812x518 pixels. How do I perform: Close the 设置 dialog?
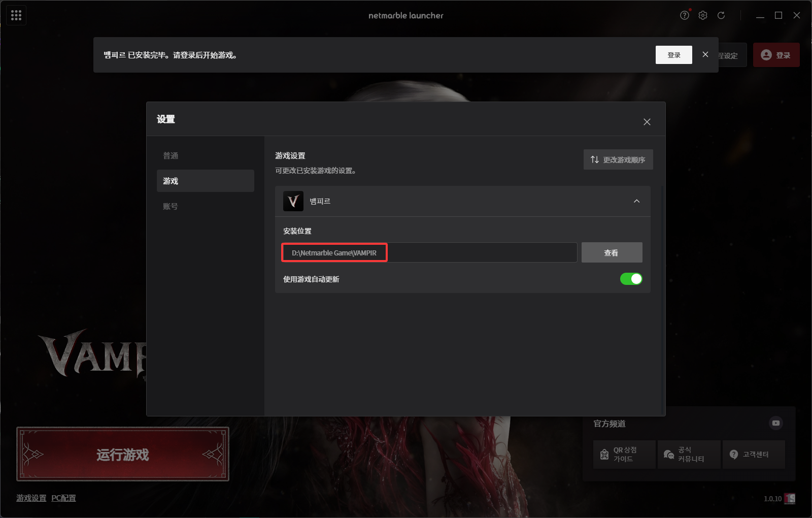point(647,122)
